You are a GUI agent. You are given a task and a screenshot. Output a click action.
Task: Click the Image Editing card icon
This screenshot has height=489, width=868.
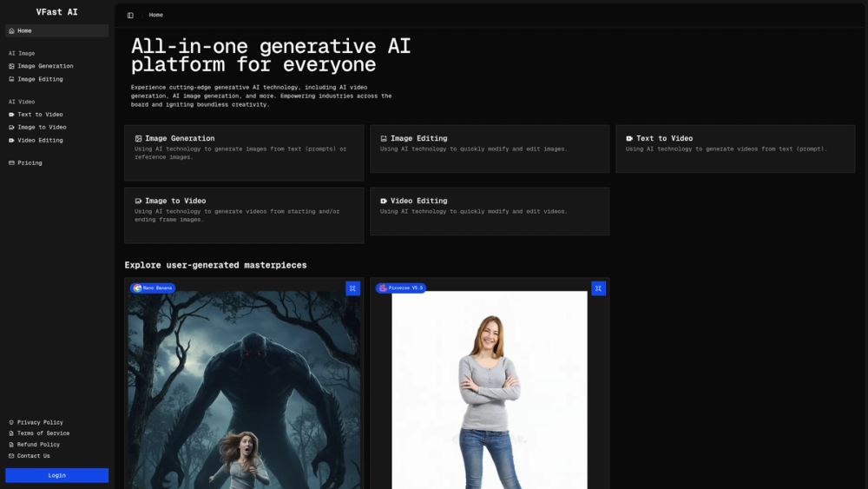tap(384, 138)
